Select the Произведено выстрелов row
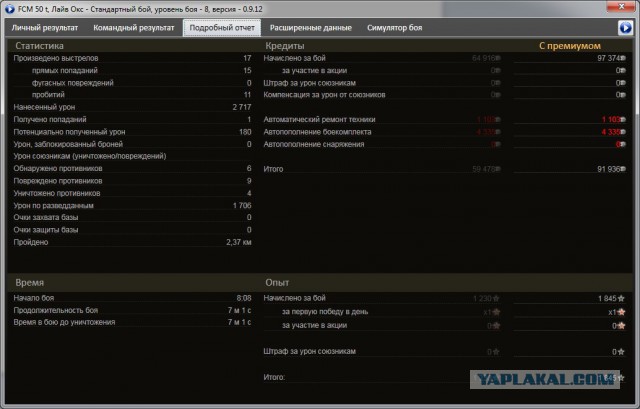This screenshot has height=409, width=640. coord(132,58)
